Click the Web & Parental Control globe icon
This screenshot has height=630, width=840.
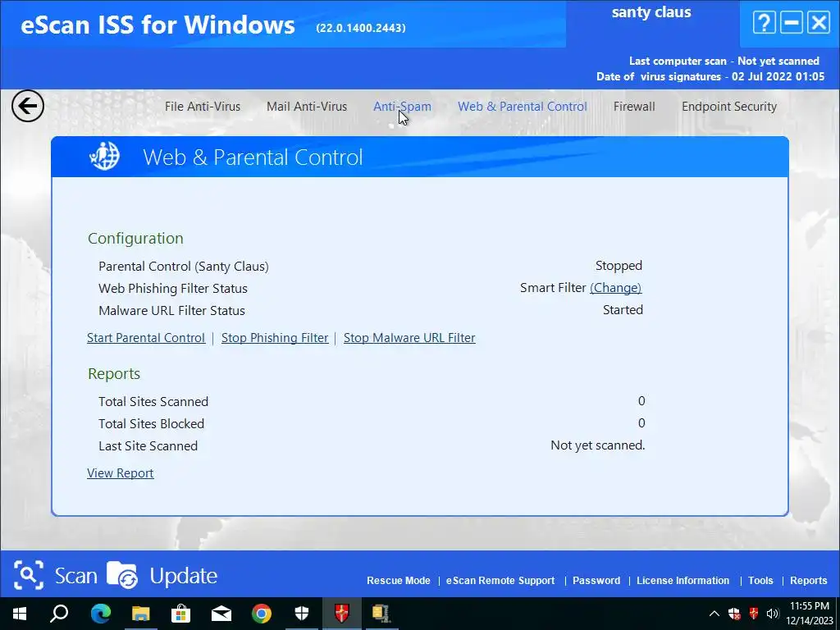coord(105,157)
